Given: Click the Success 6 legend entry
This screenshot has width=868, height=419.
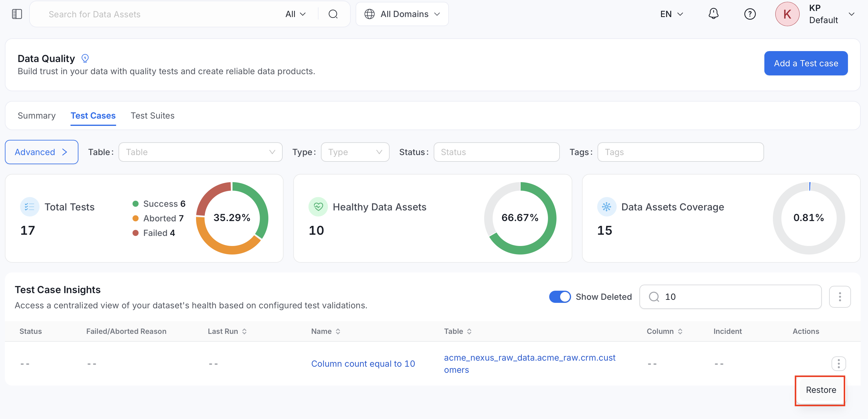Looking at the screenshot, I should pos(159,204).
